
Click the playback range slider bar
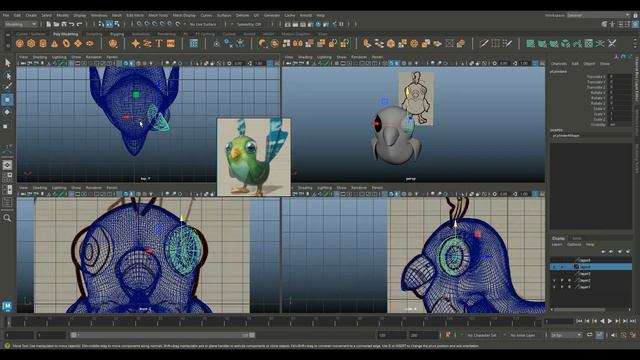point(163,335)
